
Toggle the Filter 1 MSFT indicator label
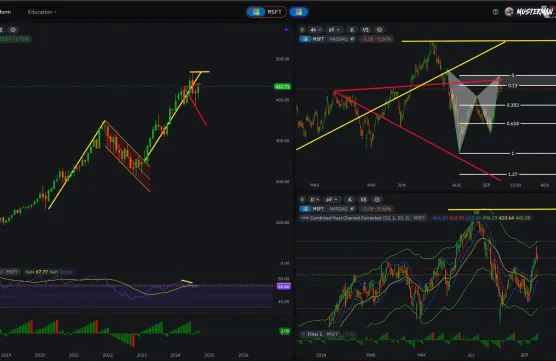point(321,334)
